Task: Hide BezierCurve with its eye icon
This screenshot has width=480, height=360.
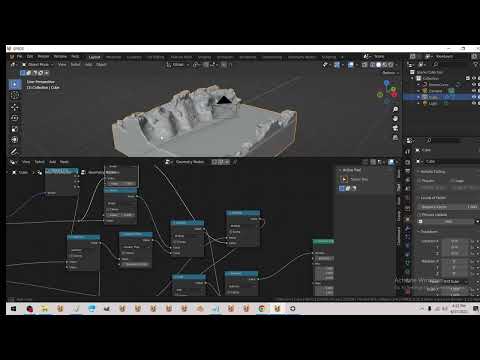Action: [x=474, y=85]
